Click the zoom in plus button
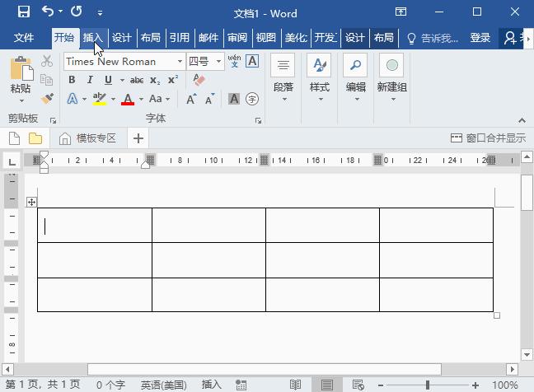 pyautogui.click(x=475, y=385)
